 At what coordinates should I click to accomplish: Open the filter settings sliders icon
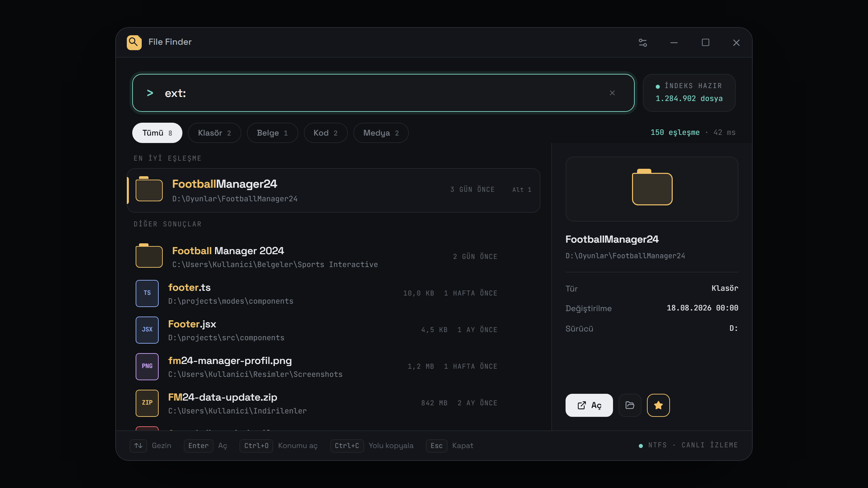click(643, 43)
